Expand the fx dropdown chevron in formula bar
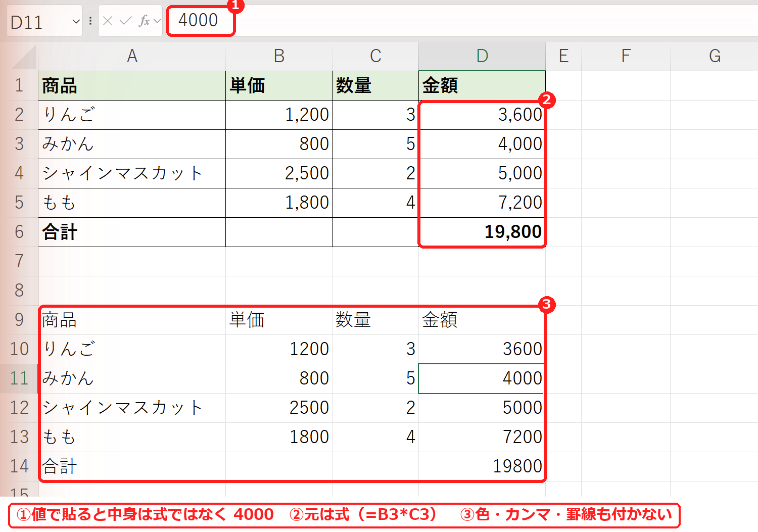 157,21
